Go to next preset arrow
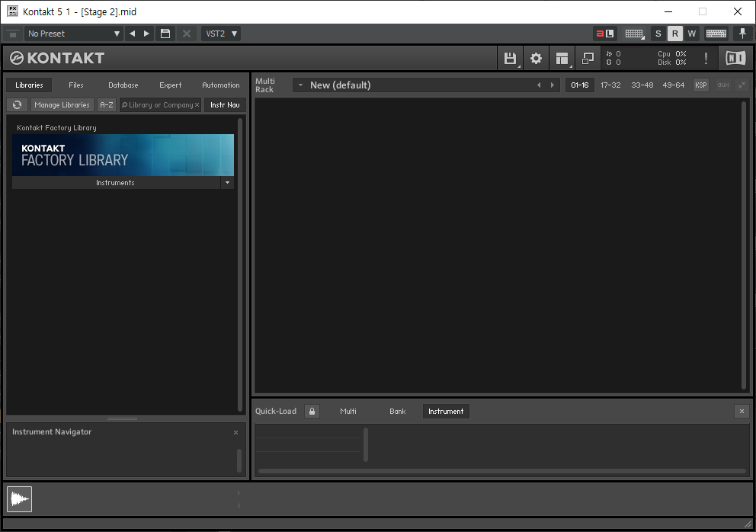The height and width of the screenshot is (532, 756). click(x=146, y=34)
